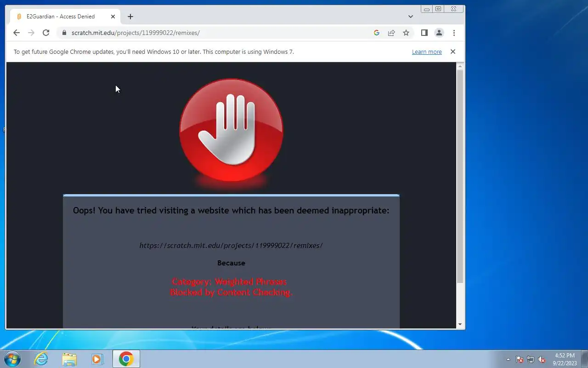Image resolution: width=588 pixels, height=368 pixels.
Task: Close the Chrome window
Action: (x=454, y=9)
